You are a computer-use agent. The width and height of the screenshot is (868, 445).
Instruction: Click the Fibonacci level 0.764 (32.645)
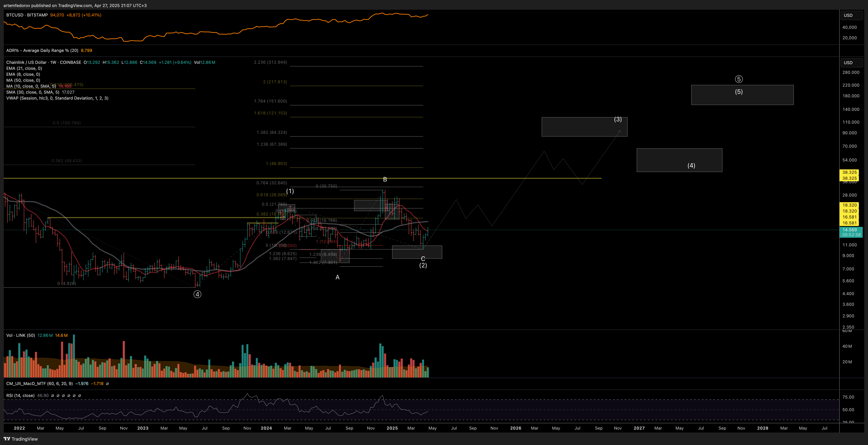click(272, 183)
